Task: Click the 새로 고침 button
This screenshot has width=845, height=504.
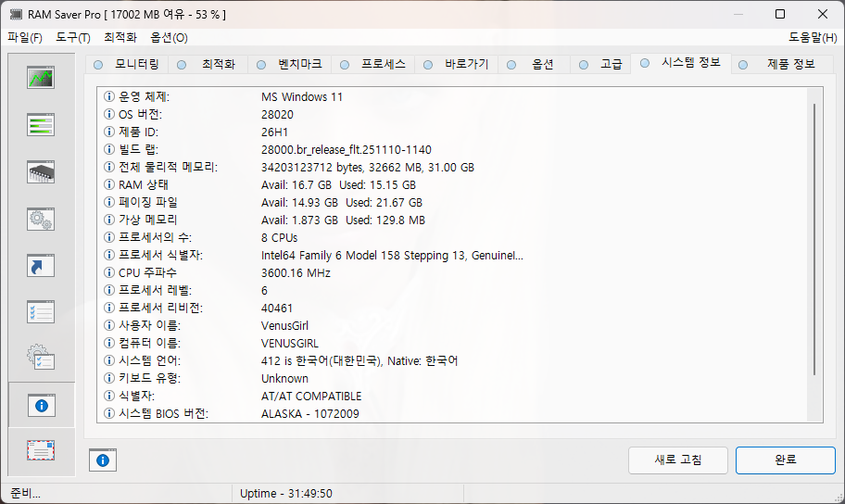Action: (678, 460)
